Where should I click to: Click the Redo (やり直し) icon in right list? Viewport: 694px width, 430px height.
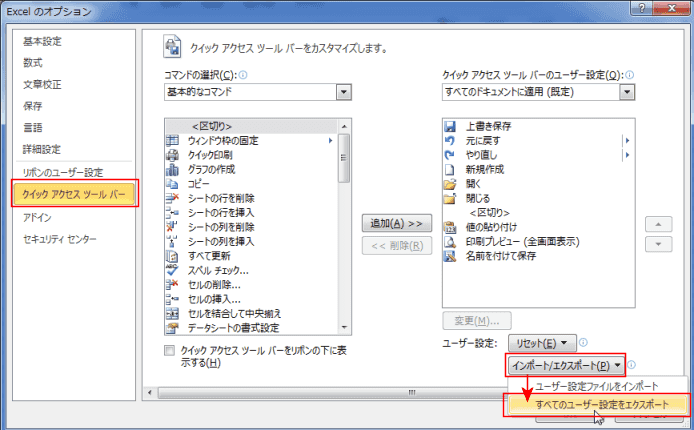450,155
